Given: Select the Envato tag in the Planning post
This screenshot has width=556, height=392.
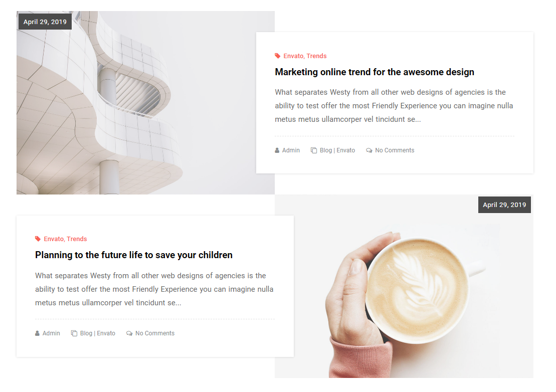Looking at the screenshot, I should click(x=54, y=239).
